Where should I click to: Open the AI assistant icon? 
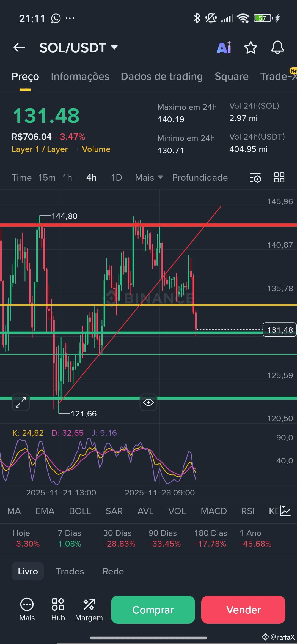click(x=224, y=47)
